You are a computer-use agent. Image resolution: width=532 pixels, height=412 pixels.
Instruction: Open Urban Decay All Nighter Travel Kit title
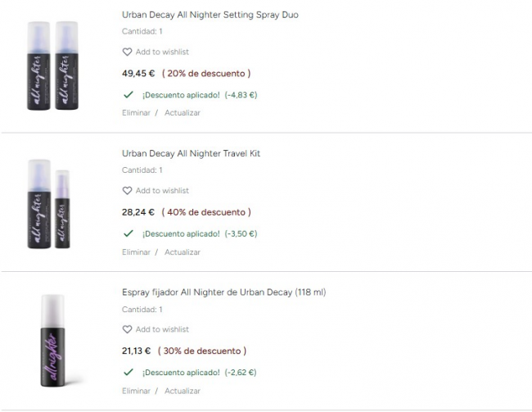tap(191, 153)
